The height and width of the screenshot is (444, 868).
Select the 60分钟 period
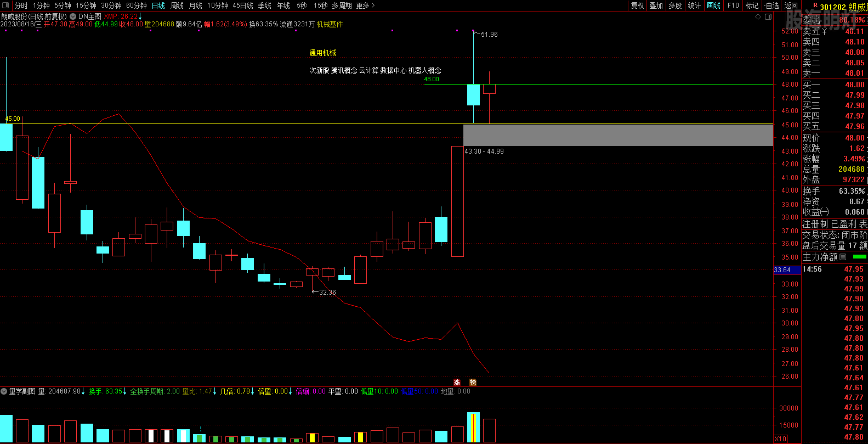137,5
